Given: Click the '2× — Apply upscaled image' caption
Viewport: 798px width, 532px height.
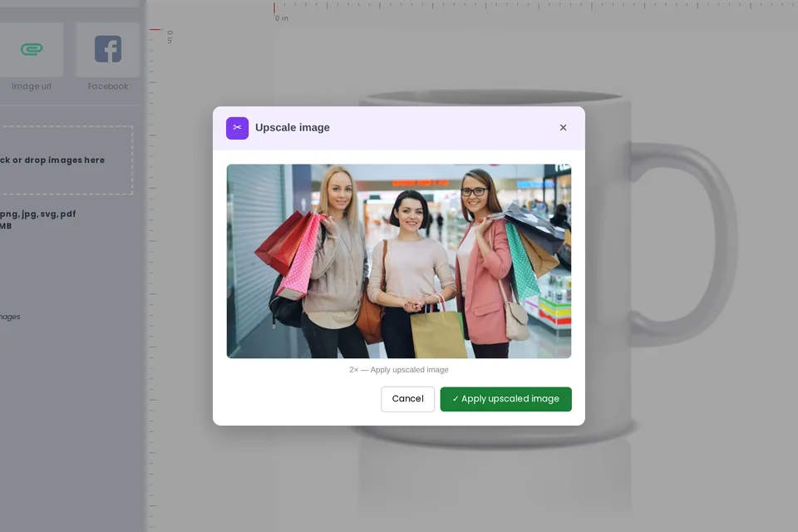Looking at the screenshot, I should tap(399, 370).
